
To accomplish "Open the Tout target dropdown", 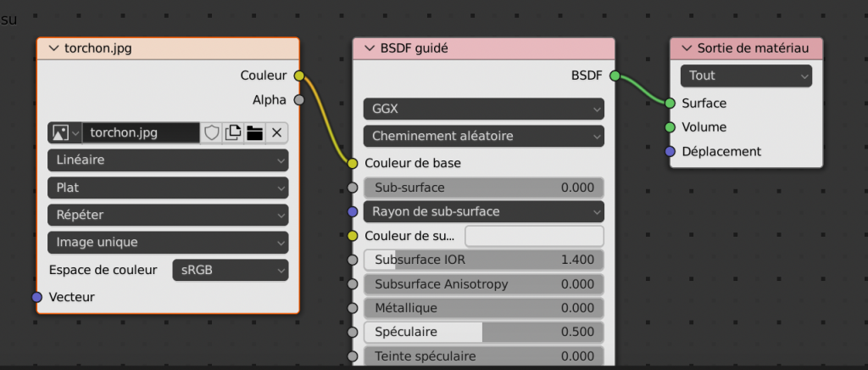I will point(746,76).
